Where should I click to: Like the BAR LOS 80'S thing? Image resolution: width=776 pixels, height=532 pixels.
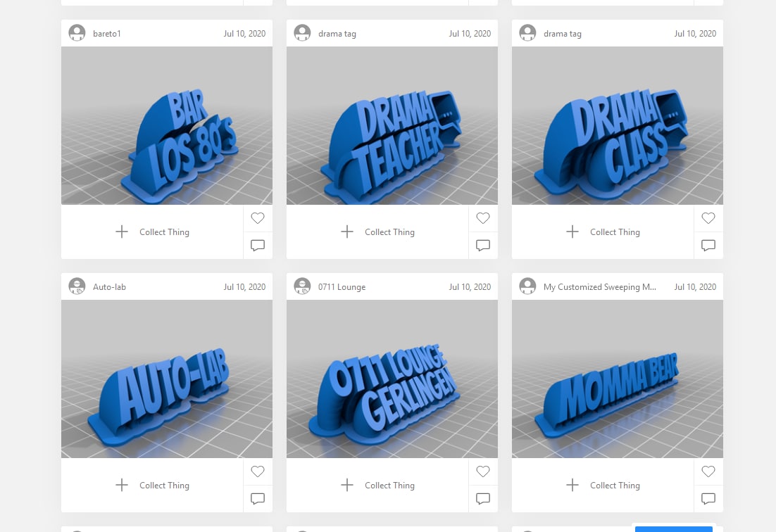257,218
